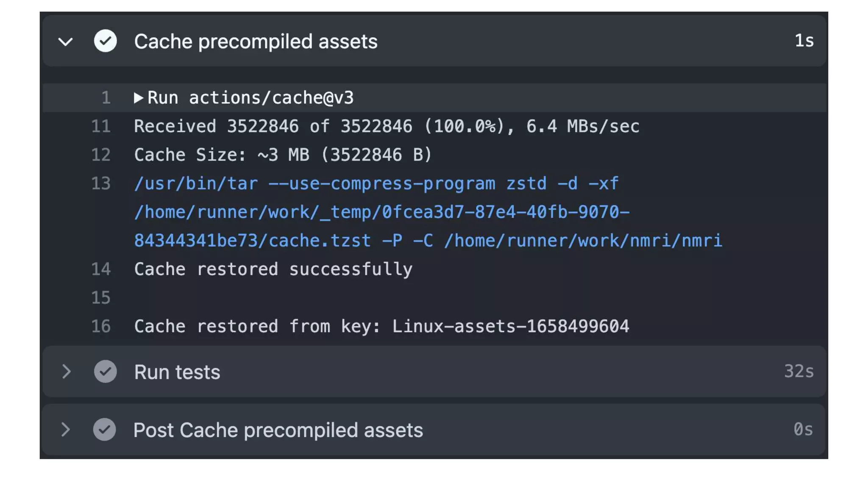The height and width of the screenshot is (488, 868).
Task: Click the Post Cache success checkmark icon
Action: (105, 430)
